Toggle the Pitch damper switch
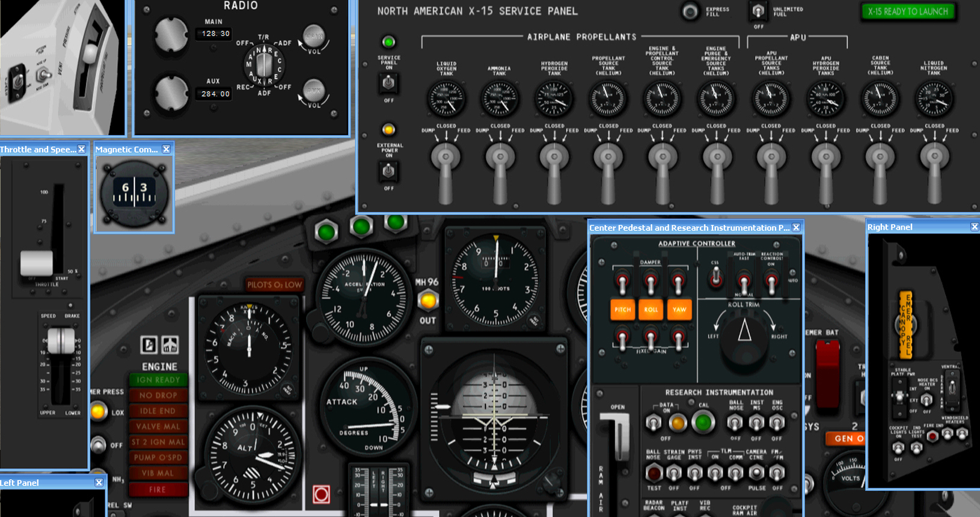 click(x=622, y=281)
